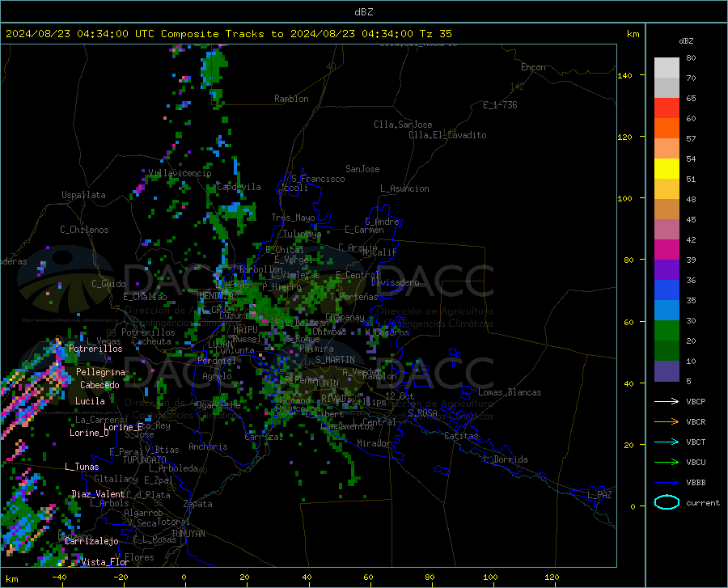Click the TUPUNGATO map label
The height and width of the screenshot is (588, 728).
145,460
